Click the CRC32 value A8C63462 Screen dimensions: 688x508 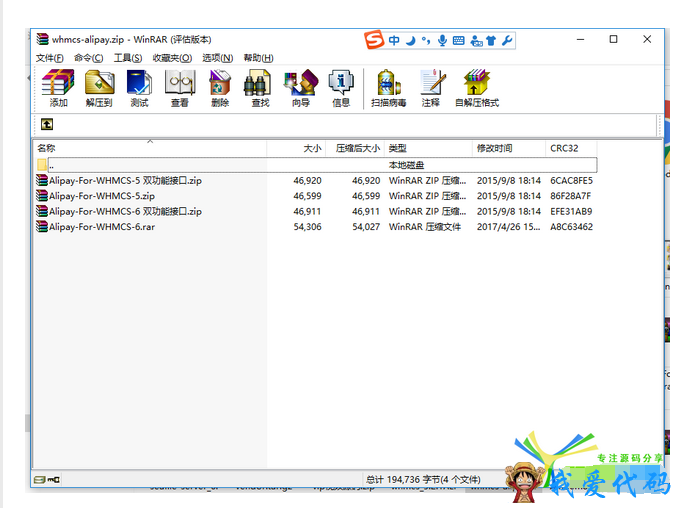coord(571,227)
